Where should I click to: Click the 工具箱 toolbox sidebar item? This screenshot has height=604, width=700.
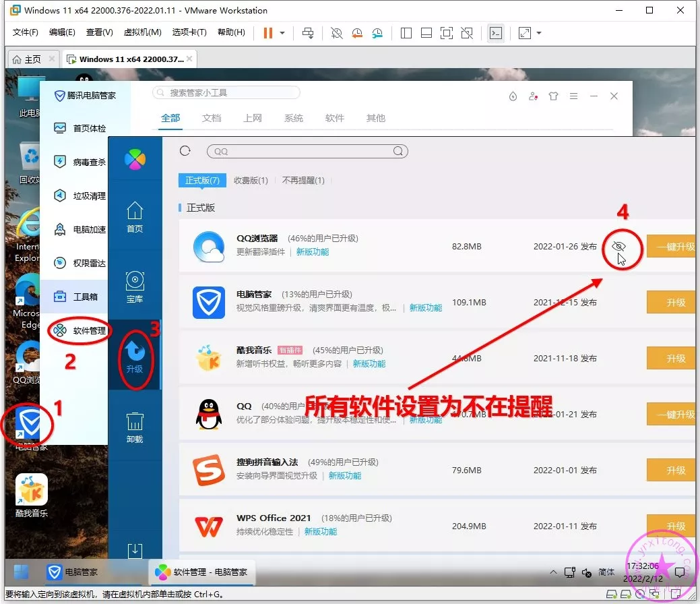(x=79, y=297)
